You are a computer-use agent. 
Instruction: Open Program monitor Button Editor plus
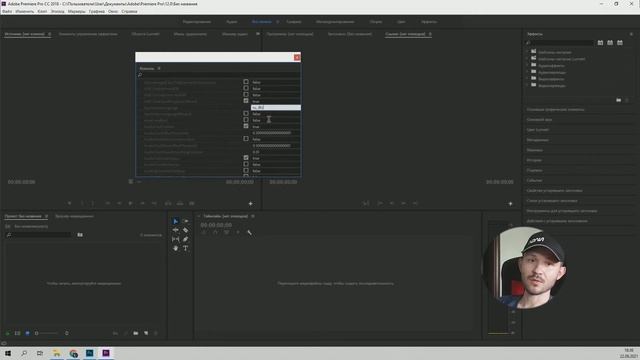tap(510, 203)
